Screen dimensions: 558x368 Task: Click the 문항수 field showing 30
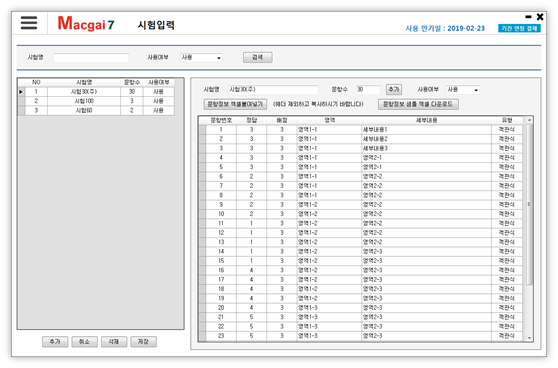[x=368, y=89]
